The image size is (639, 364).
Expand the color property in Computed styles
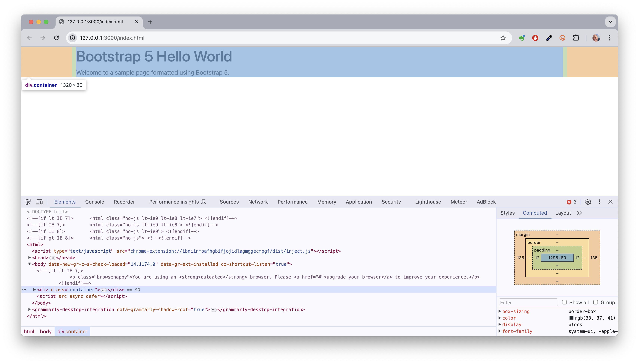500,318
